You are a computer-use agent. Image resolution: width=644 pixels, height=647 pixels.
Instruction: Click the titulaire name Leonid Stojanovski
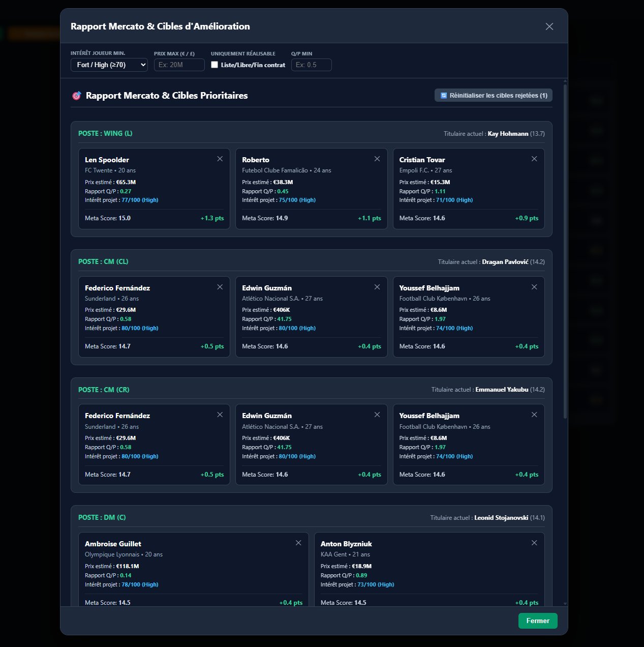pos(501,518)
